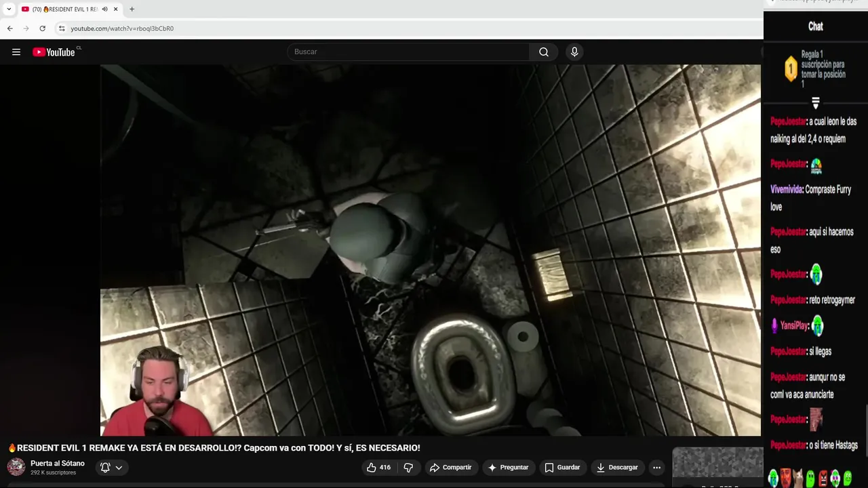This screenshot has width=868, height=488.
Task: Share the video via Compartir
Action: pyautogui.click(x=450, y=467)
